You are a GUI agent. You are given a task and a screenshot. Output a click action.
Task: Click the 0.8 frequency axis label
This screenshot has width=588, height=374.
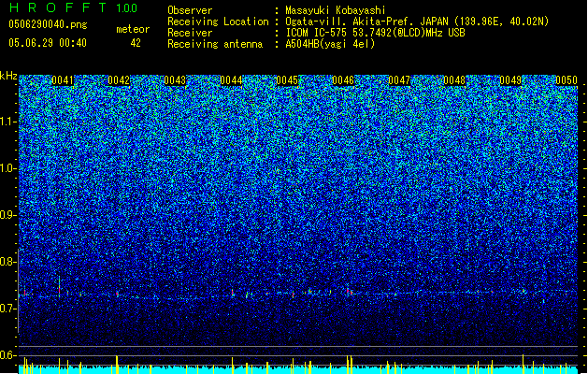point(8,262)
